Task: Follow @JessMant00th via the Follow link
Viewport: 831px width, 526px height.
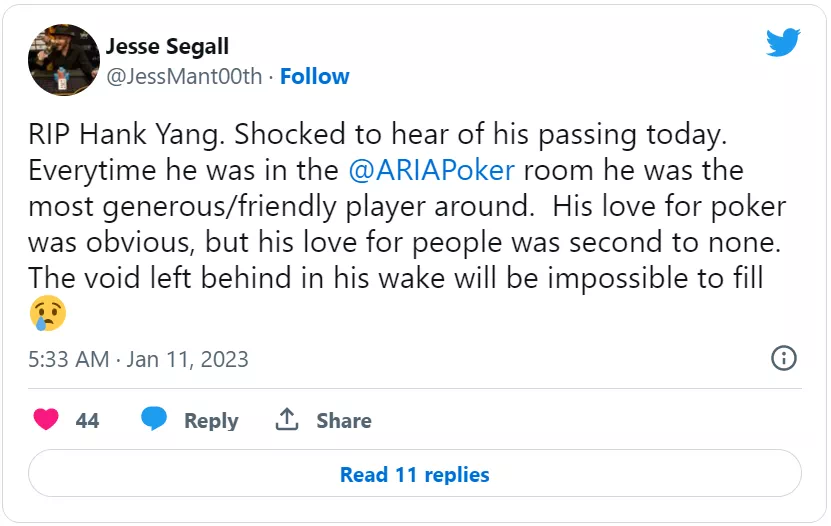Action: [x=314, y=77]
